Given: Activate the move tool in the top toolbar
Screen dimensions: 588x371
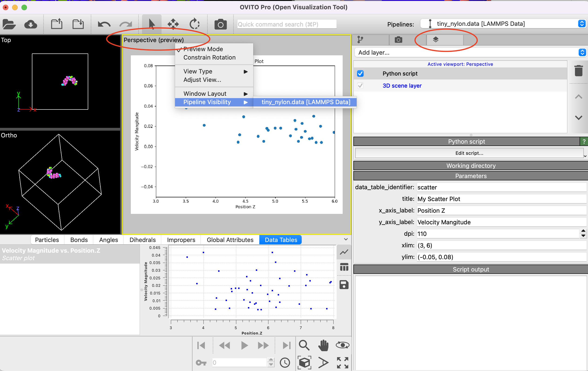Looking at the screenshot, I should 173,24.
